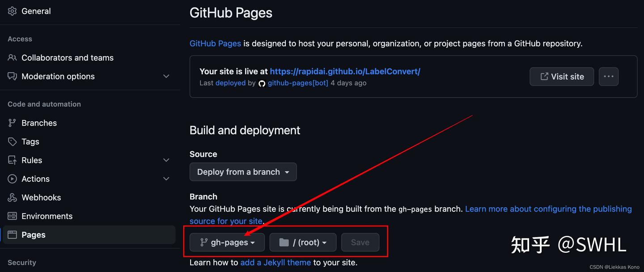The image size is (644, 272).
Task: Open the Deploy from a branch dropdown
Action: [243, 172]
